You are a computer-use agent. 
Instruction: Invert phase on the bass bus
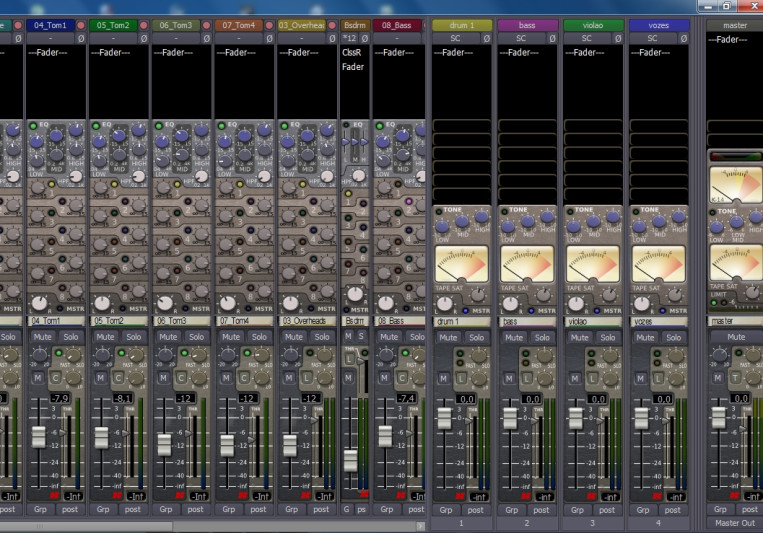[552, 38]
